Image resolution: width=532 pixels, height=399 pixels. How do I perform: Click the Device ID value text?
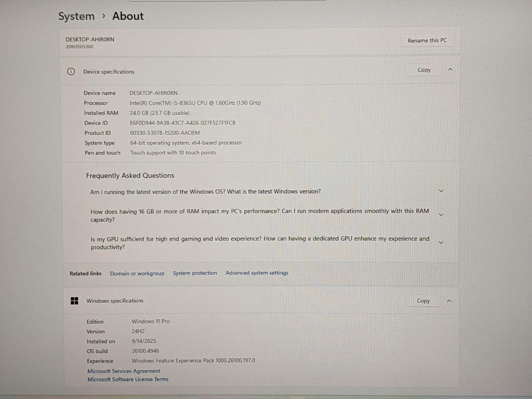pyautogui.click(x=183, y=123)
